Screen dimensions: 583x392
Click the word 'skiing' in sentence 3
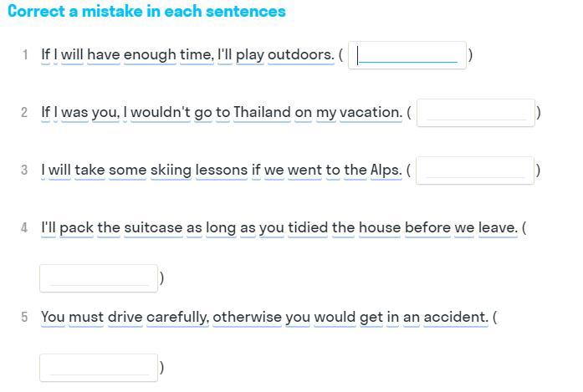coord(171,171)
